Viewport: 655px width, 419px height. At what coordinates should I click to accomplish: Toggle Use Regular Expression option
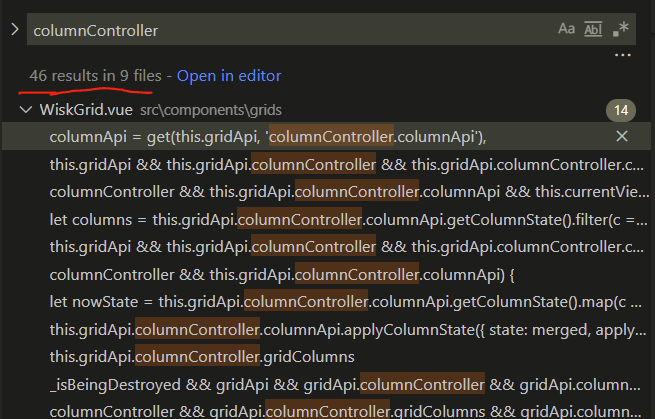tap(620, 29)
